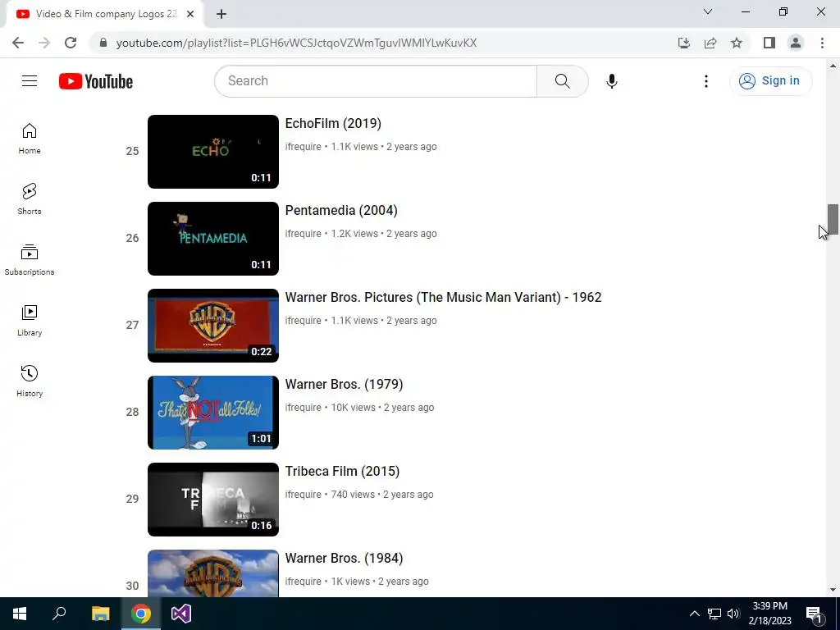The width and height of the screenshot is (840, 630).
Task: Click the Chrome taskbar icon
Action: (x=141, y=614)
